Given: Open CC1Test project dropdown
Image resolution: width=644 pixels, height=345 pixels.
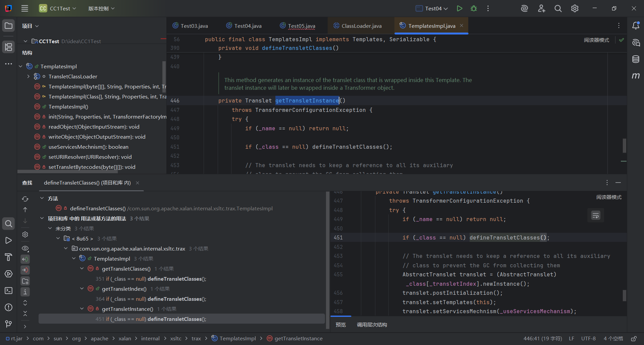Looking at the screenshot, I should coord(57,8).
